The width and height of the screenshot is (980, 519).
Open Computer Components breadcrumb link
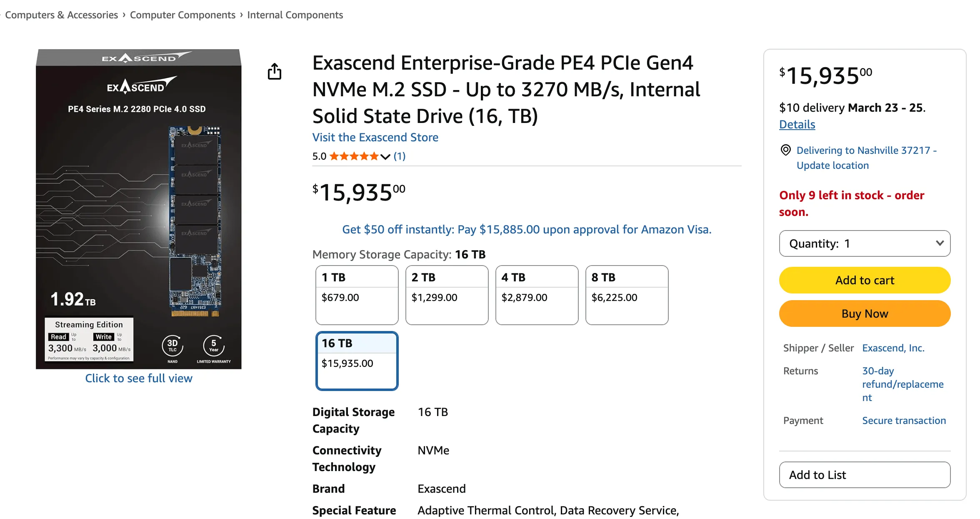tap(182, 15)
